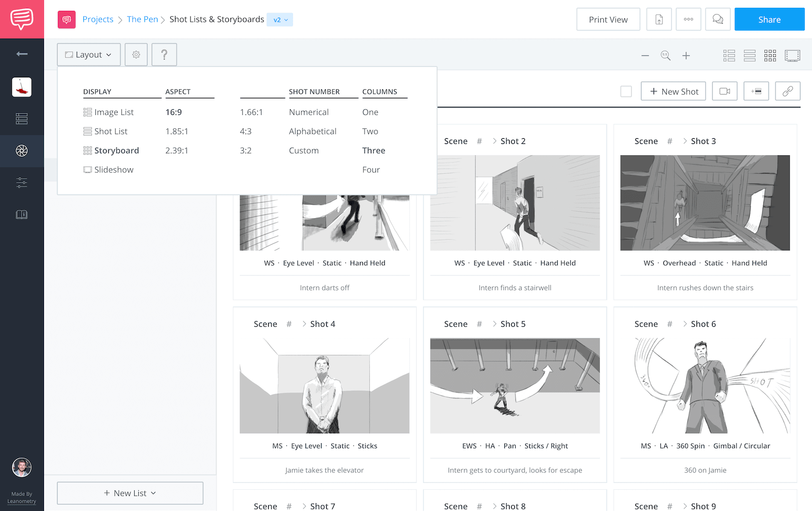This screenshot has height=511, width=812.
Task: Click the StudioBinder chat logo icon
Action: pos(22,19)
